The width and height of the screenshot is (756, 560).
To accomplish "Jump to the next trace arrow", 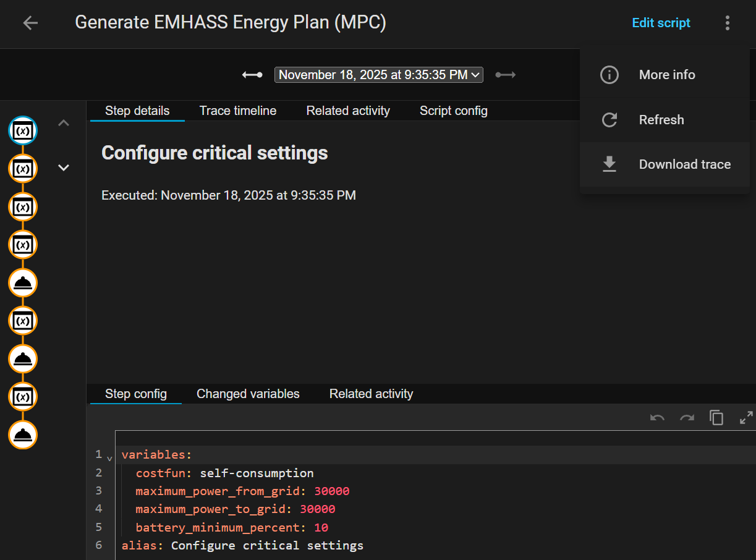I will click(505, 75).
